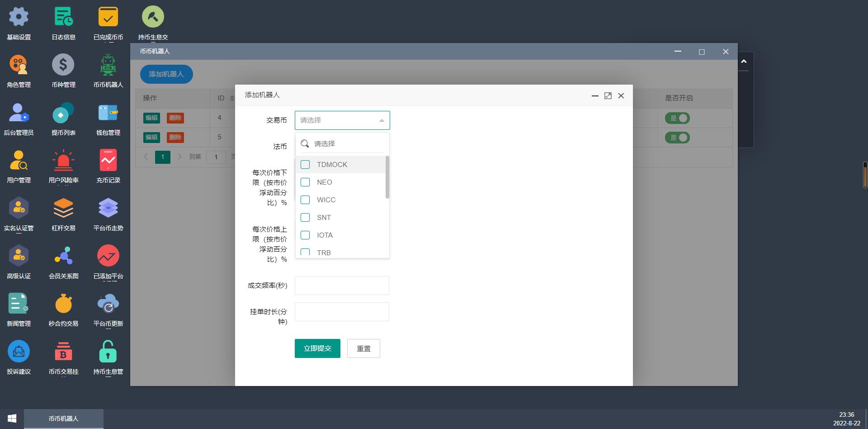Open the 基础设置 desktop icon

(19, 17)
